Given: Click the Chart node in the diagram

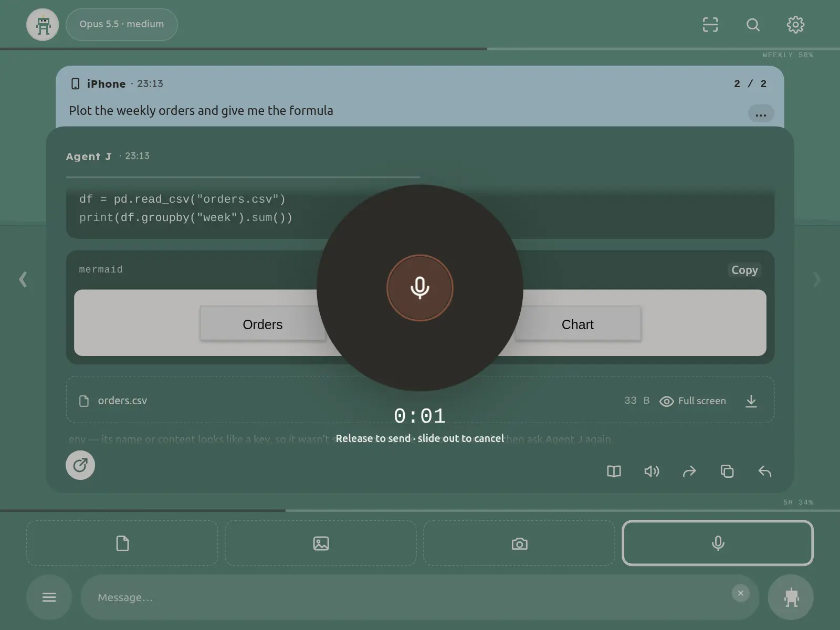Looking at the screenshot, I should 577,324.
